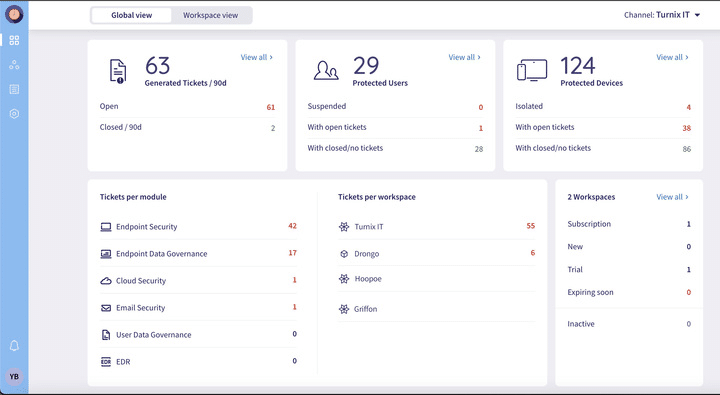Click Endpoint Data Governance count 17

292,253
